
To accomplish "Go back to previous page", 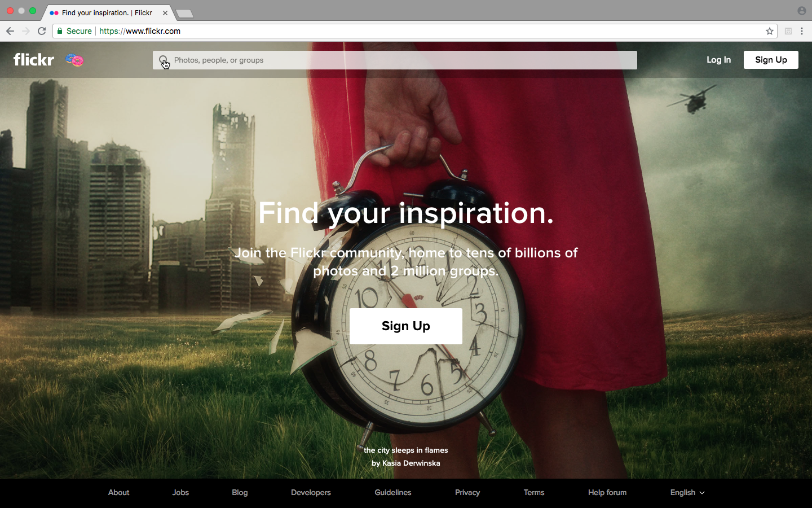I will [10, 31].
